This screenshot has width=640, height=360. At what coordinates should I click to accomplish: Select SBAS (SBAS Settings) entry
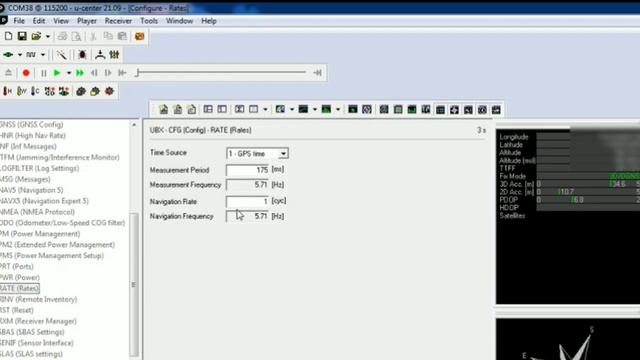[32, 332]
